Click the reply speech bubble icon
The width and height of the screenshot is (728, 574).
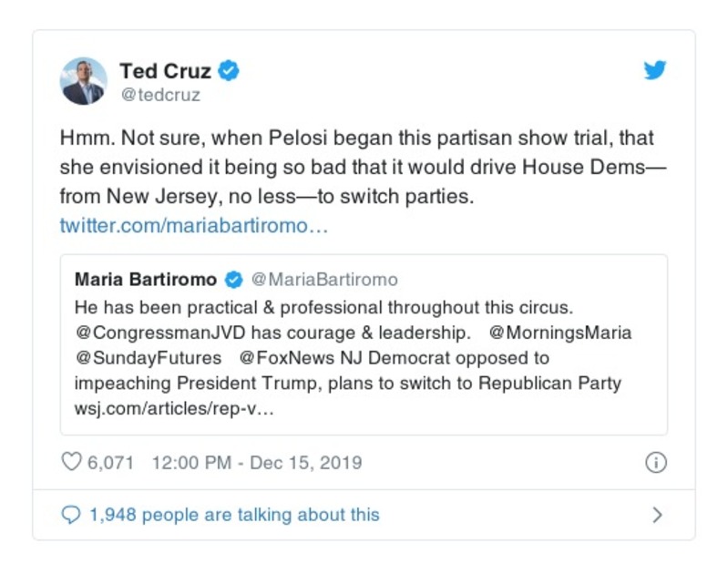click(x=71, y=515)
